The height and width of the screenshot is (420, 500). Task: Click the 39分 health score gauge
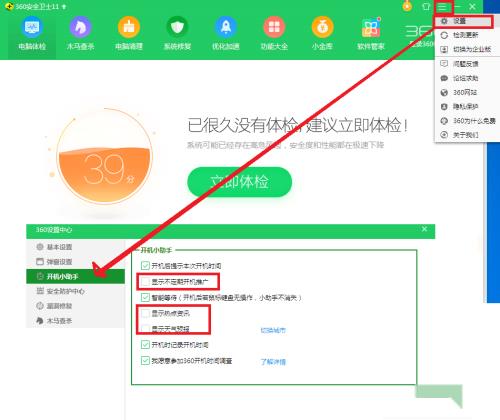(104, 157)
